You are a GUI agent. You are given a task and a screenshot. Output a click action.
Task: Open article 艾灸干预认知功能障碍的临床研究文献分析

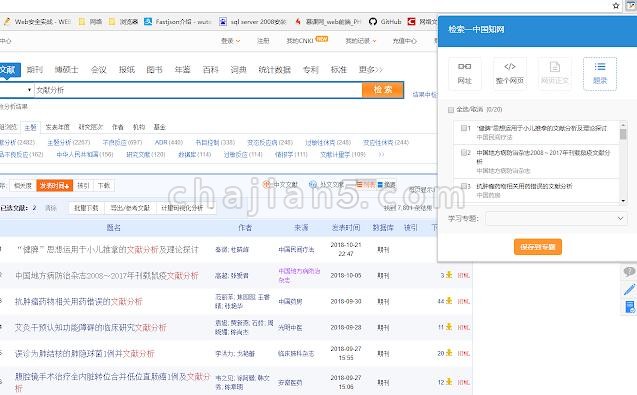(91, 327)
